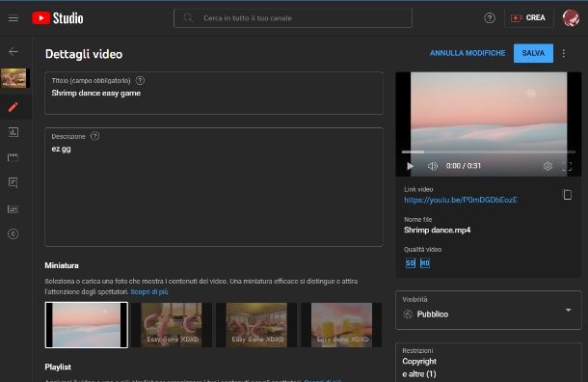Click ANNULLA MODIFICHE to discard changes
Image resolution: width=588 pixels, height=382 pixels.
tap(468, 53)
